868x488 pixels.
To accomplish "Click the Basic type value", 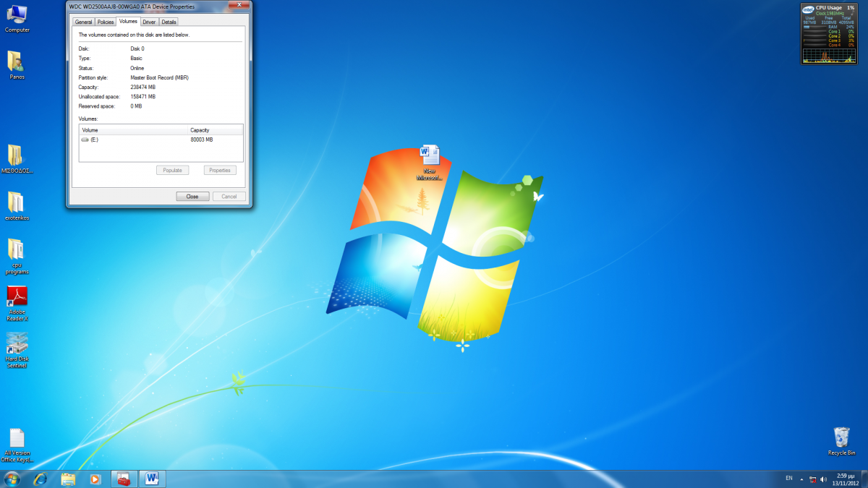I will (x=137, y=58).
